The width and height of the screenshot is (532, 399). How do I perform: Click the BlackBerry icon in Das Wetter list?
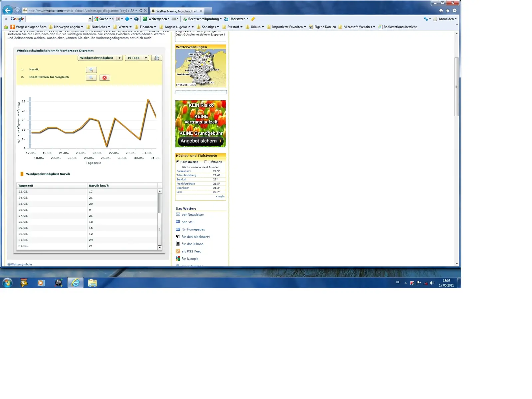[178, 236]
